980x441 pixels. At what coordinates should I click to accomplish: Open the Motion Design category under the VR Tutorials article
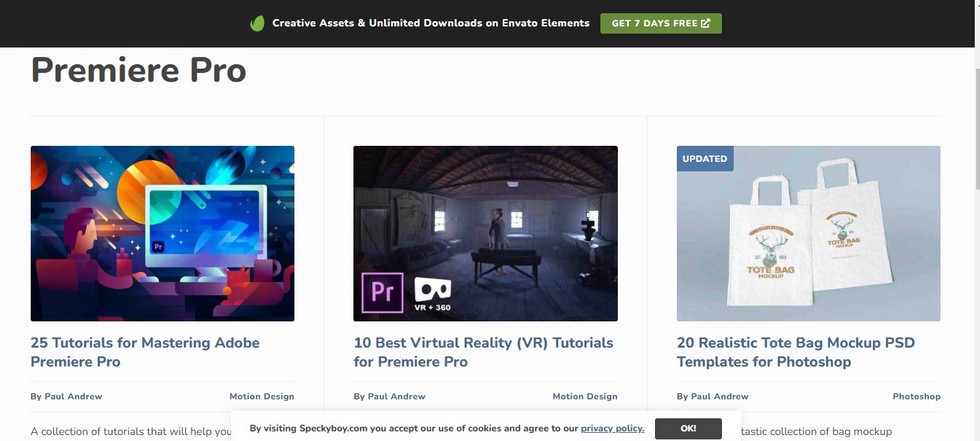coord(585,396)
